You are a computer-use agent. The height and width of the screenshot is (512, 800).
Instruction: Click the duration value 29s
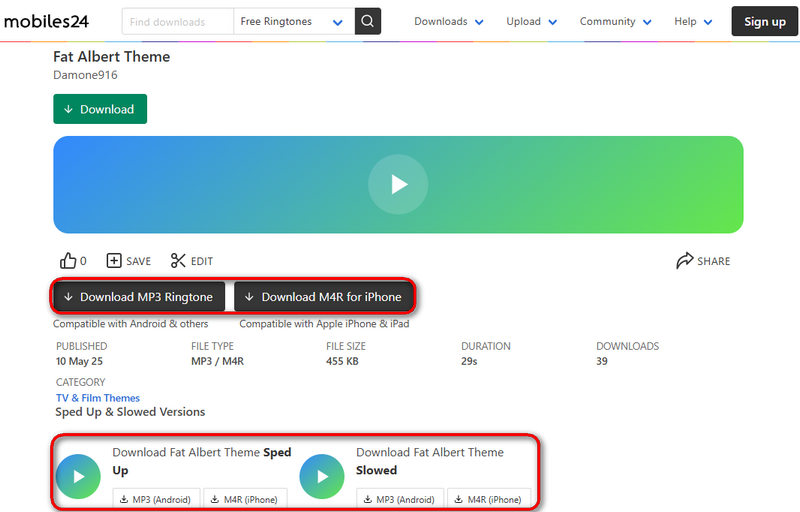[x=469, y=361]
